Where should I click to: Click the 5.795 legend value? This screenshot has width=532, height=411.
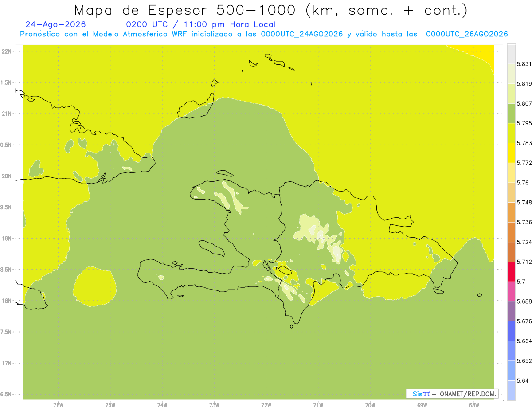coord(524,123)
